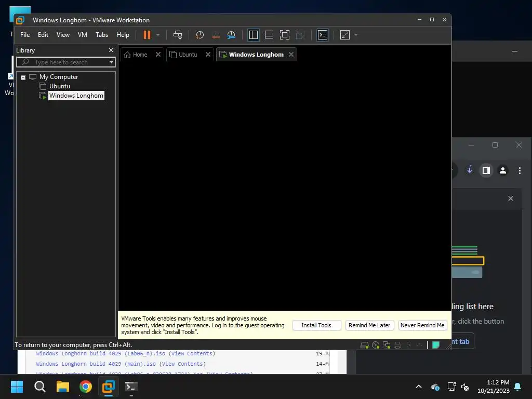Image resolution: width=532 pixels, height=399 pixels.
Task: Open the Chrome profile avatar icon
Action: click(x=503, y=170)
